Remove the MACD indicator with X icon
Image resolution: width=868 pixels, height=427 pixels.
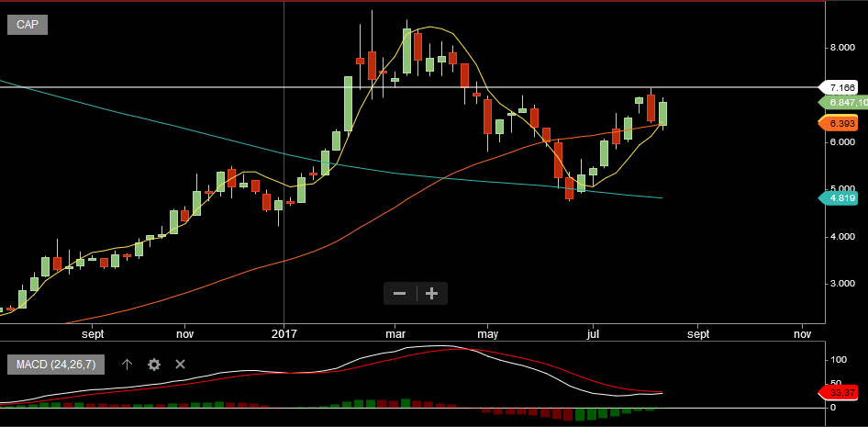click(180, 365)
